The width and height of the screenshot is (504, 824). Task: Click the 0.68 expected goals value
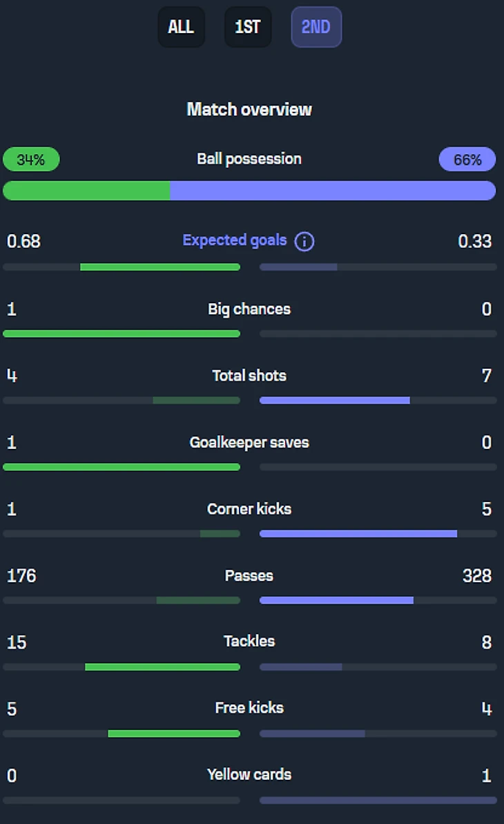(x=23, y=241)
